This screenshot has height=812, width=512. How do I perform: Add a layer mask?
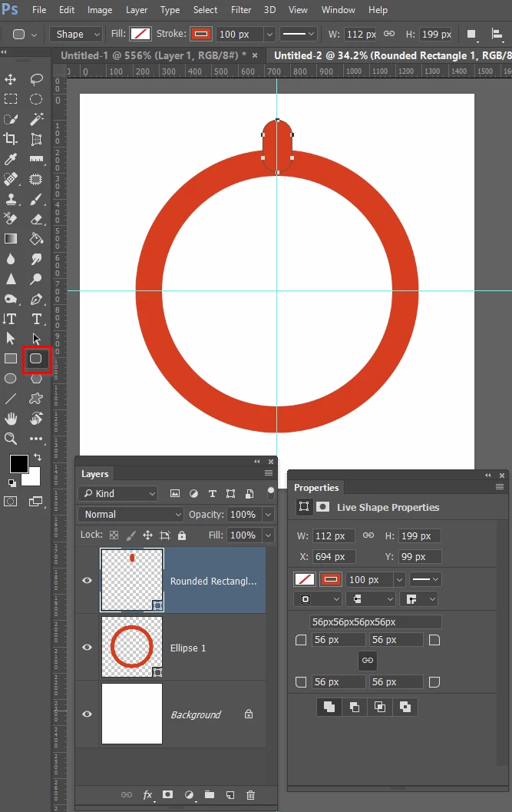(x=168, y=794)
